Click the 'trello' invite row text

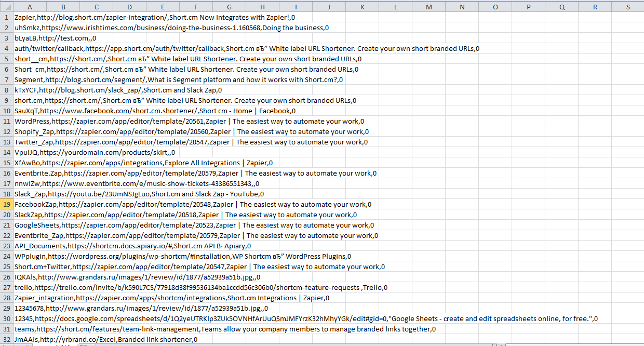pos(200,287)
